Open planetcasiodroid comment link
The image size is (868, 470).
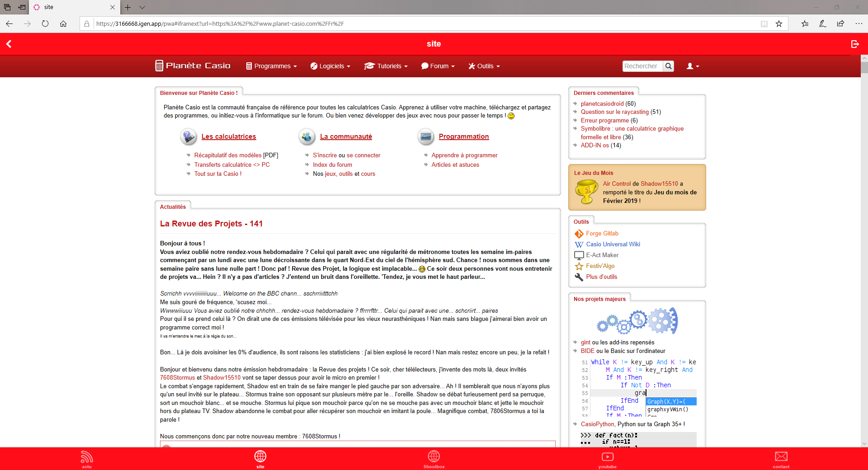pos(602,103)
